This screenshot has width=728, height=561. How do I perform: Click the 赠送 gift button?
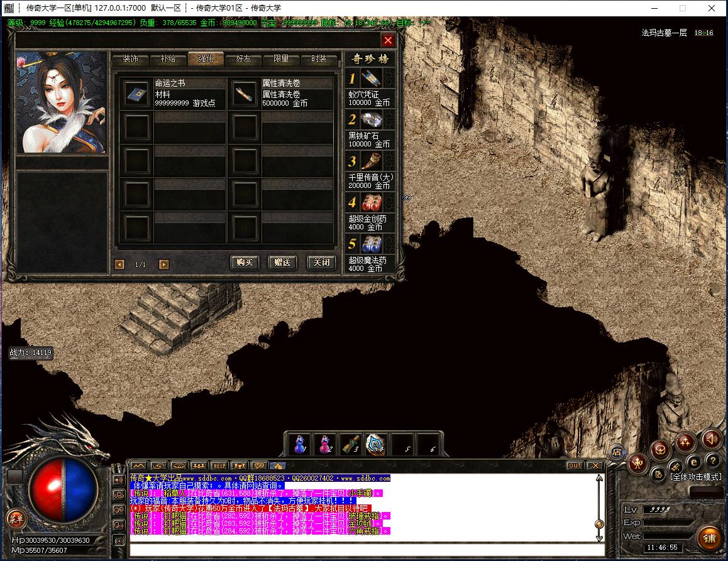point(282,263)
